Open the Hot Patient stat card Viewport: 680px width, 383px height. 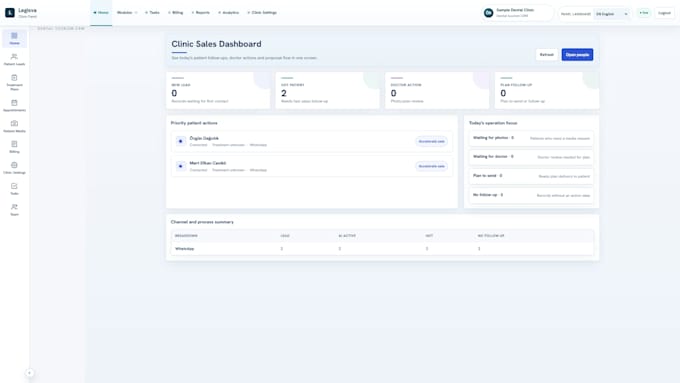[x=327, y=90]
